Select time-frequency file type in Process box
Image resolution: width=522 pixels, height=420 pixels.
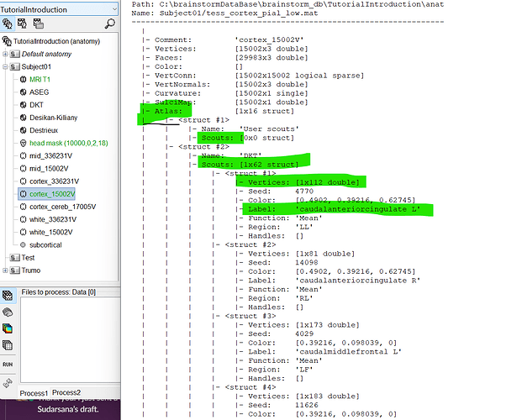pos(8,328)
